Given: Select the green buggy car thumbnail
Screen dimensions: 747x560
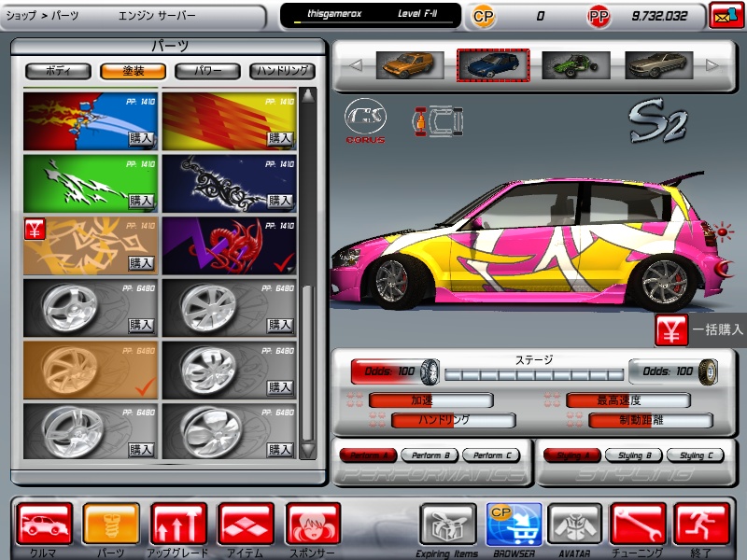Looking at the screenshot, I should pyautogui.click(x=575, y=65).
